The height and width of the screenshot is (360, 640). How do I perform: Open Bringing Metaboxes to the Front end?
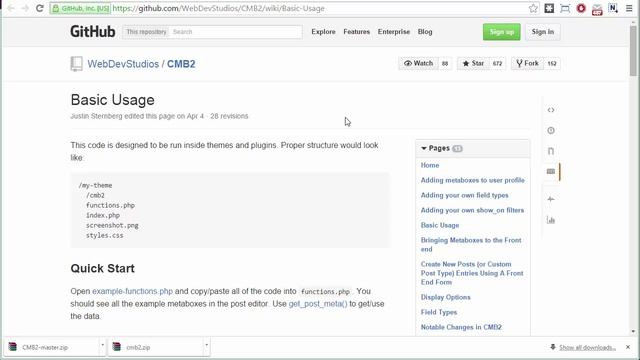[x=471, y=244]
